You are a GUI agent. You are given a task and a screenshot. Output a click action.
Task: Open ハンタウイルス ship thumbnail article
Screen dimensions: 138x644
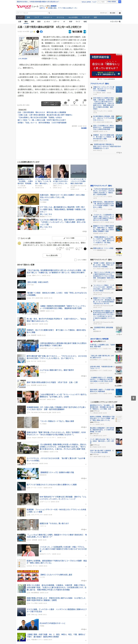78,171
